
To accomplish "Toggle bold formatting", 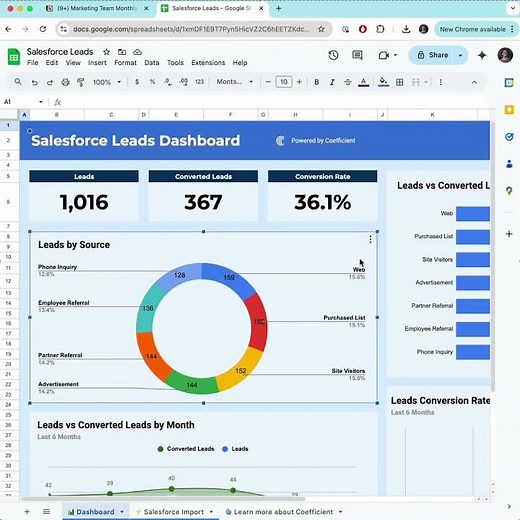I will tap(317, 82).
